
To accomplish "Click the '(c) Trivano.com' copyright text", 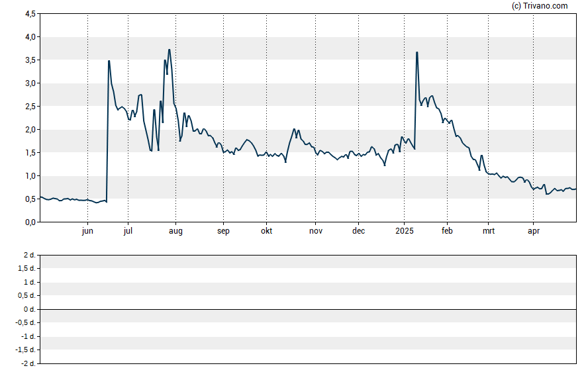I will point(540,5).
